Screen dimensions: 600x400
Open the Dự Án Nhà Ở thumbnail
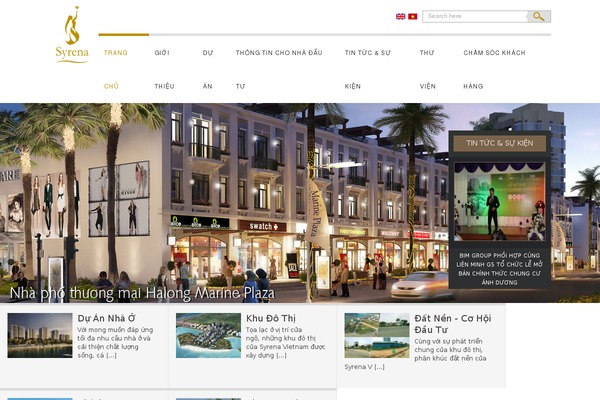[x=40, y=336]
